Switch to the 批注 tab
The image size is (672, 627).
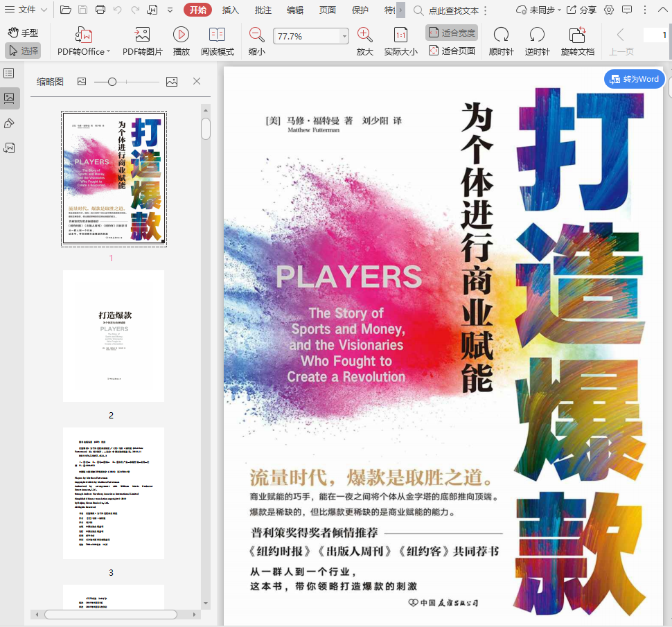coord(263,10)
